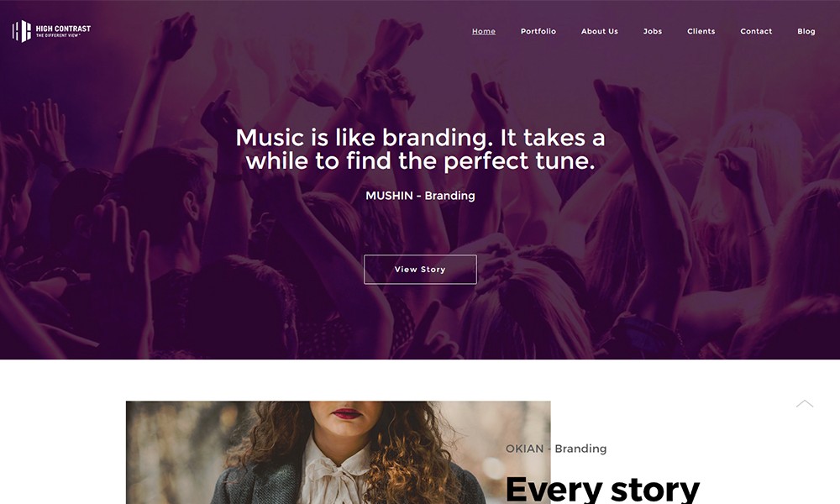
Task: Navigate to the Contact page
Action: pos(756,31)
